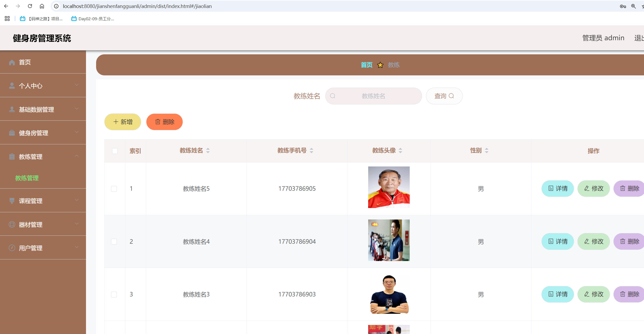The height and width of the screenshot is (334, 644).
Task: View site information icon in address bar
Action: point(56,6)
